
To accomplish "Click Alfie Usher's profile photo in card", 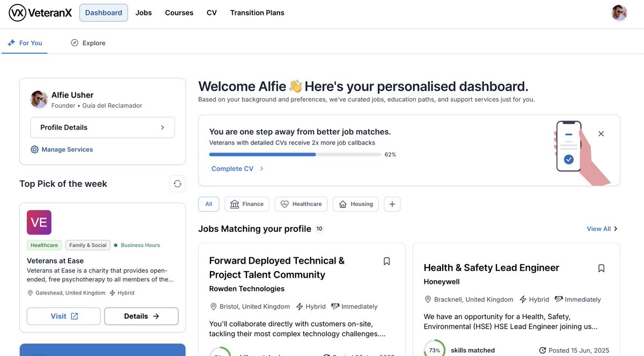I will click(39, 99).
